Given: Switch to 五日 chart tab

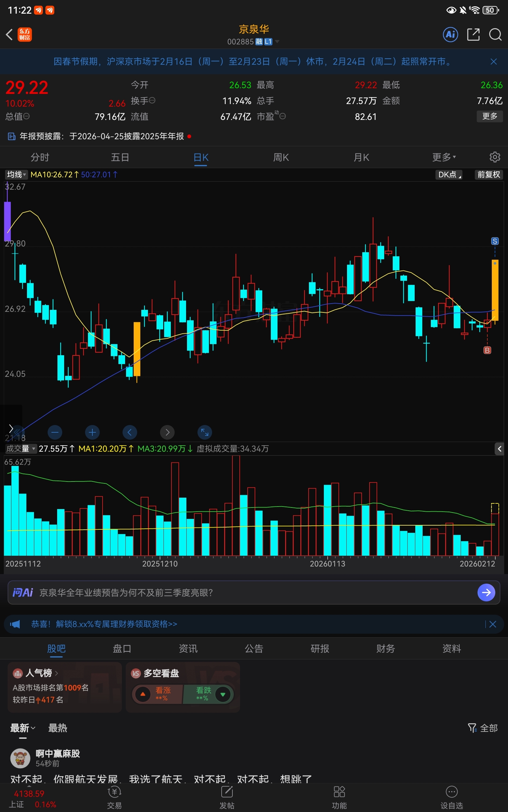Looking at the screenshot, I should click(x=120, y=157).
